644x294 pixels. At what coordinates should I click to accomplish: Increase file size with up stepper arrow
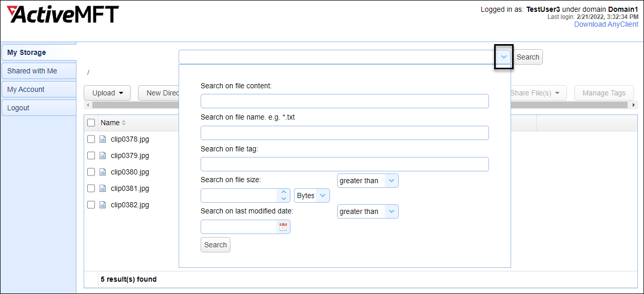284,192
